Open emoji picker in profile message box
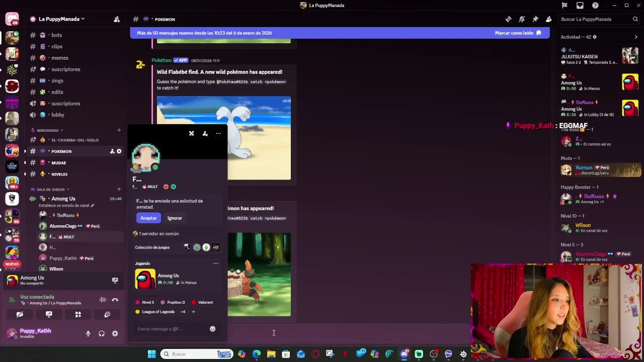This screenshot has height=362, width=644. click(x=212, y=329)
